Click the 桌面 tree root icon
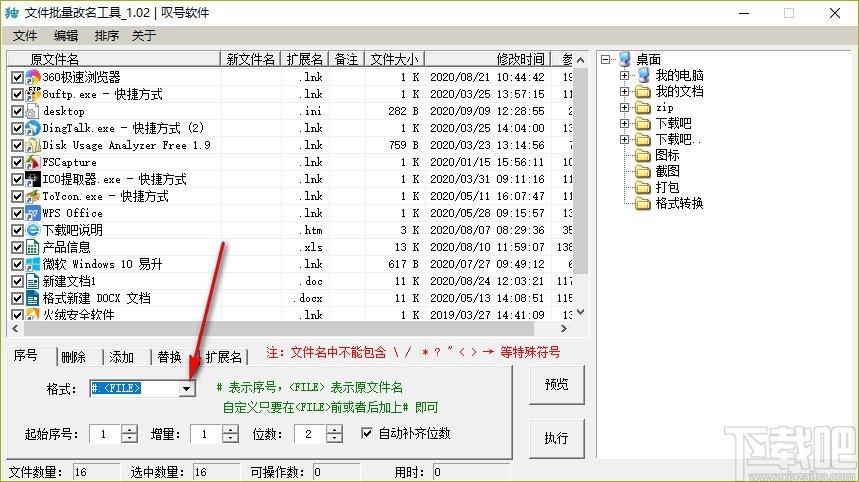Viewport: 859px width, 482px height. pyautogui.click(x=625, y=59)
